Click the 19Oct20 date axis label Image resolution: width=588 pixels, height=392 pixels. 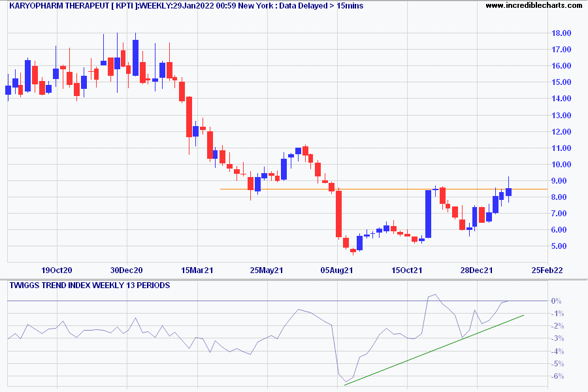pos(57,270)
